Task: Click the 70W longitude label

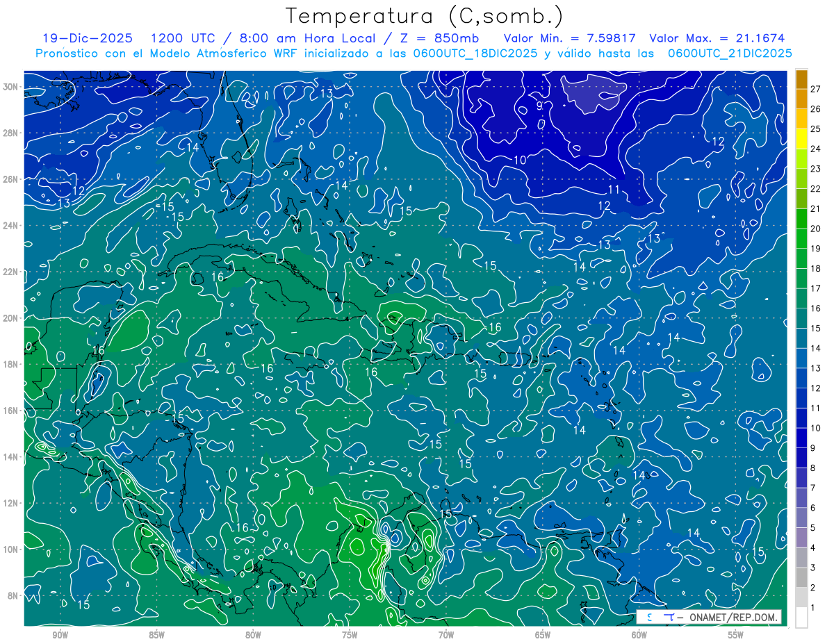Action: [x=446, y=636]
